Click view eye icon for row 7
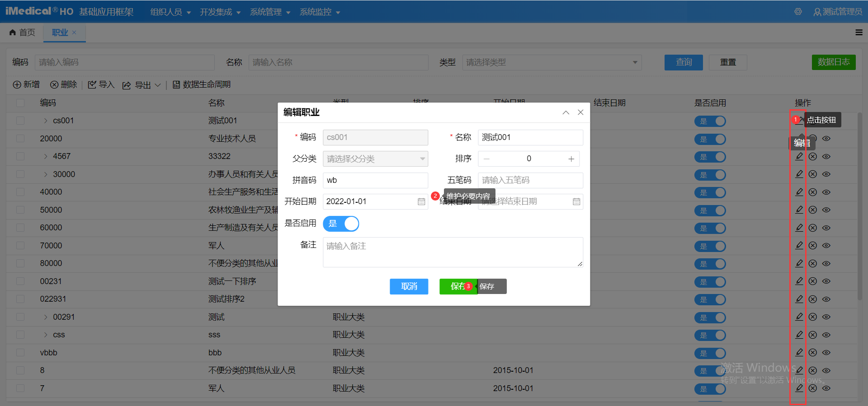The width and height of the screenshot is (868, 406). coord(826,388)
